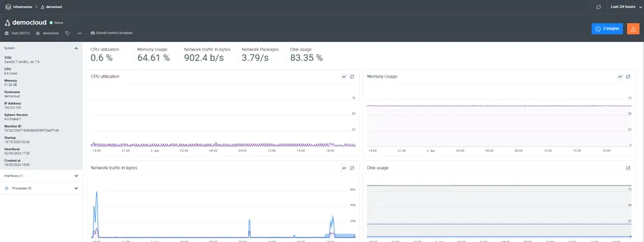This screenshot has height=242, width=644.
Task: Click the Startup timestamp 13/10/2023 02:44
Action: [17, 142]
